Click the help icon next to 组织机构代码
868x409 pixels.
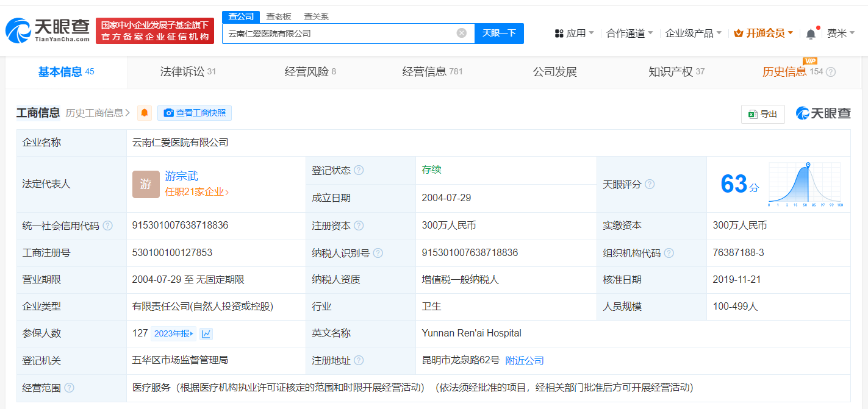click(x=669, y=253)
